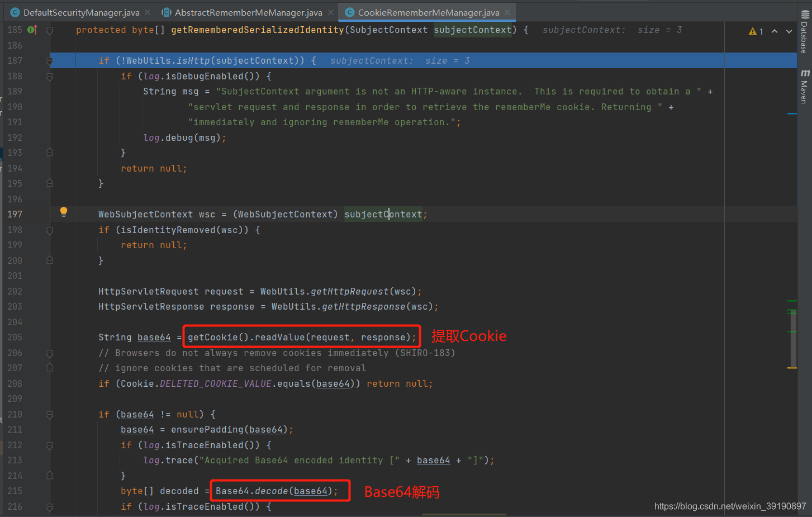Click ensurePadding(base64) call
The width and height of the screenshot is (812, 517).
click(x=229, y=429)
